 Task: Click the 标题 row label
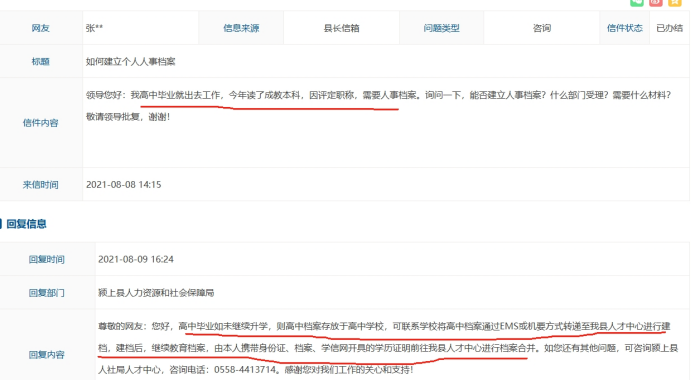(x=41, y=62)
